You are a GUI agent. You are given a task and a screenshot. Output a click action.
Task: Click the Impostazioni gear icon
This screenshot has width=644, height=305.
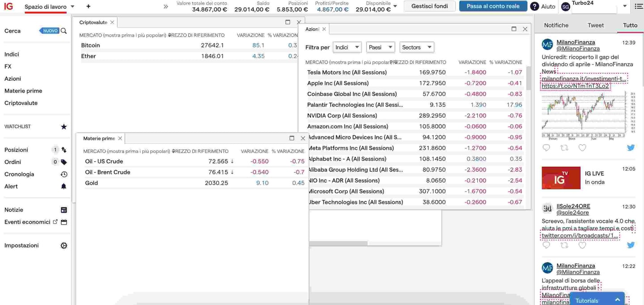[x=64, y=245]
